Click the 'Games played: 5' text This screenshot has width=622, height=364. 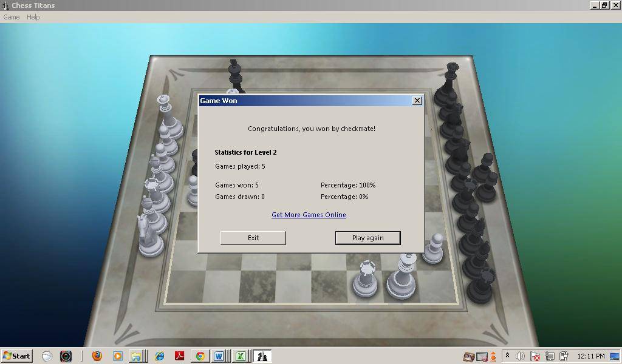click(240, 166)
